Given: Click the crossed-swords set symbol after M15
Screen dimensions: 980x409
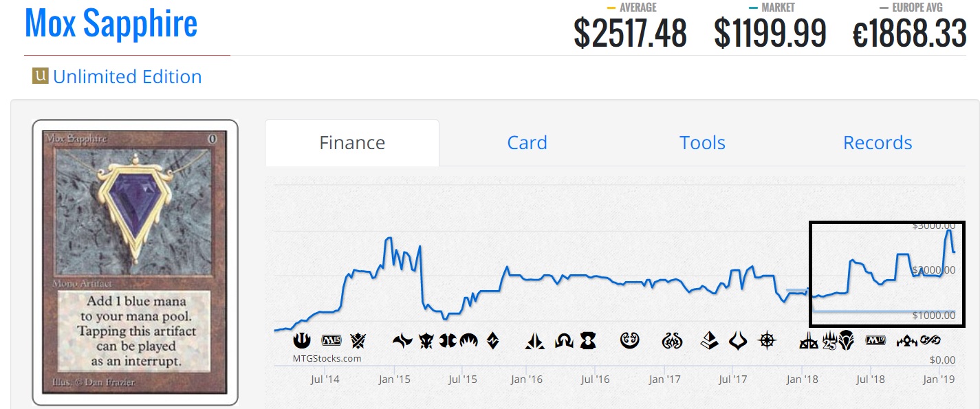Looking at the screenshot, I should click(358, 340).
